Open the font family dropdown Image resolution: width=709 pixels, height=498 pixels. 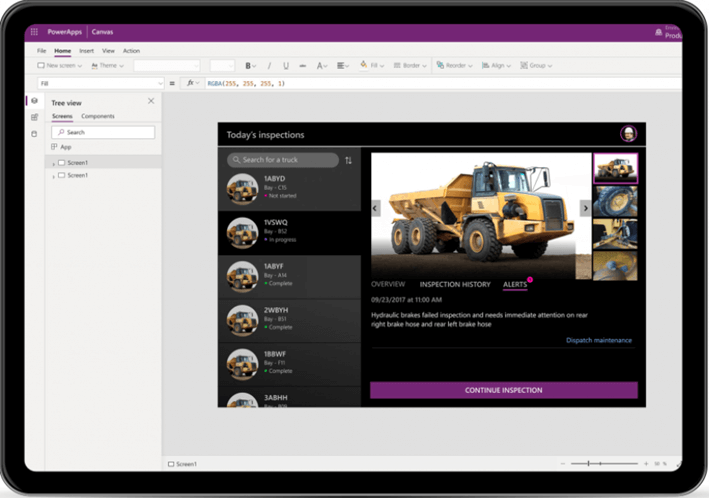pos(166,66)
